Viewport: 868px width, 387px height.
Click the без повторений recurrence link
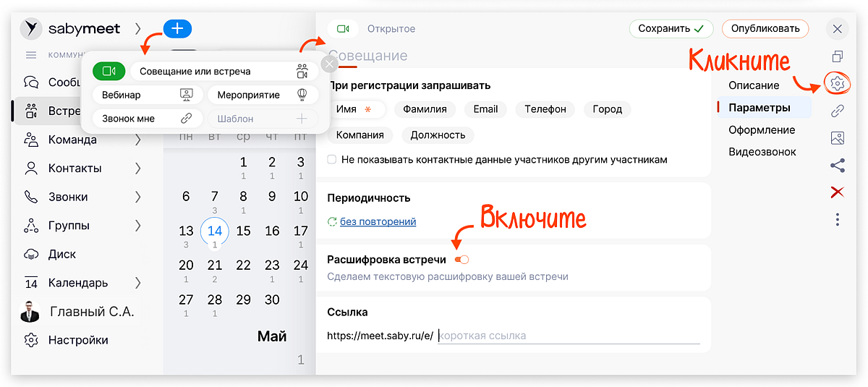point(378,222)
